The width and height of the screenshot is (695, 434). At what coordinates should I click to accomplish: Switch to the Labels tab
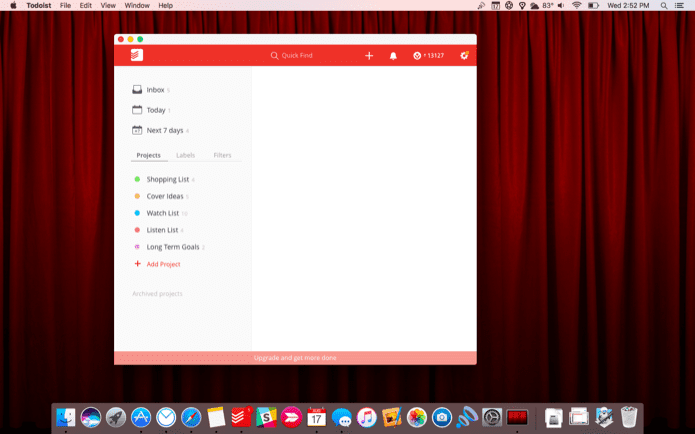click(185, 155)
